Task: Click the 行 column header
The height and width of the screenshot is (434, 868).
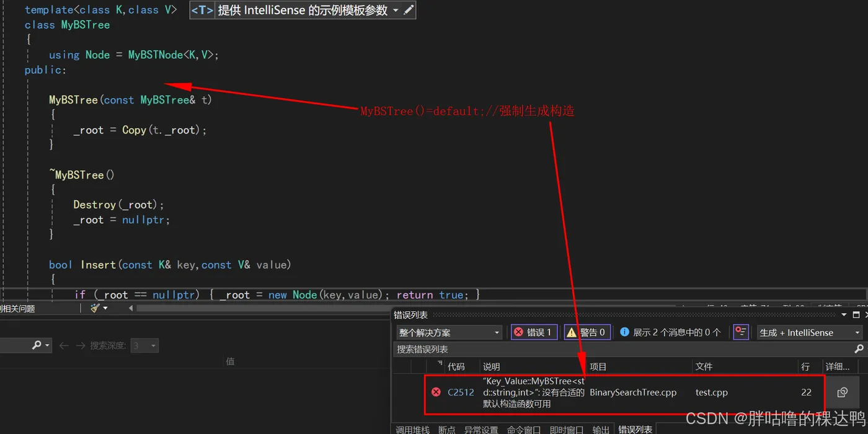Action: click(805, 366)
